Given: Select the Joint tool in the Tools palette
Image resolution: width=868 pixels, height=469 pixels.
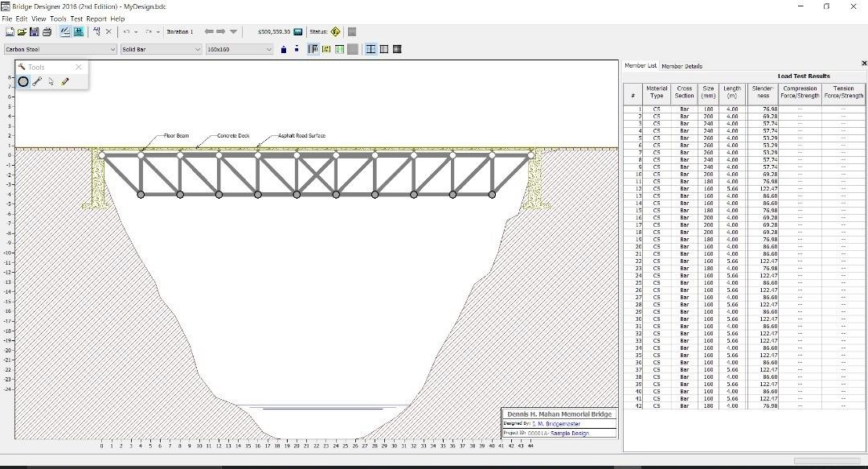Looking at the screenshot, I should point(23,81).
